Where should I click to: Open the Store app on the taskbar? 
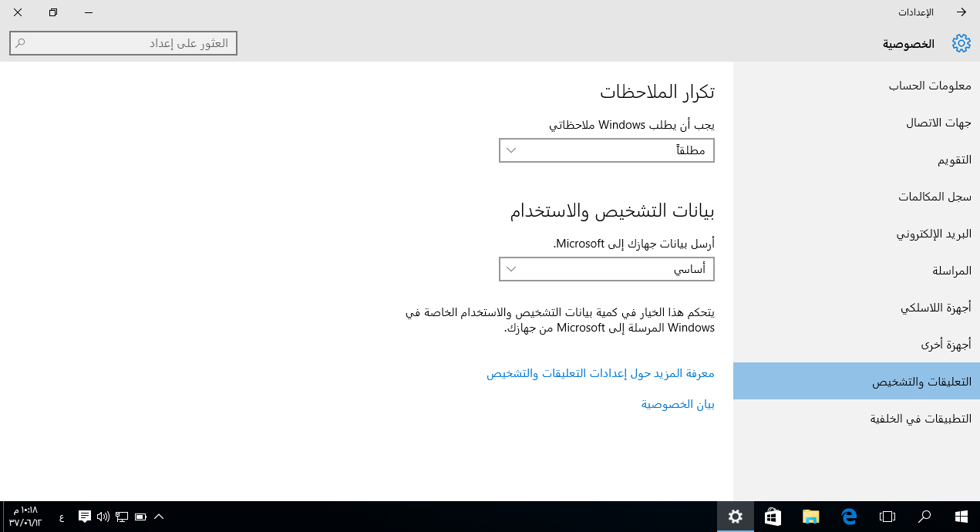(x=773, y=517)
